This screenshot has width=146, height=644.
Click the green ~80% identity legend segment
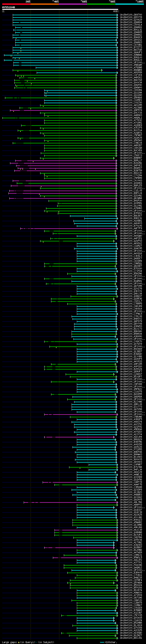point(101,4)
